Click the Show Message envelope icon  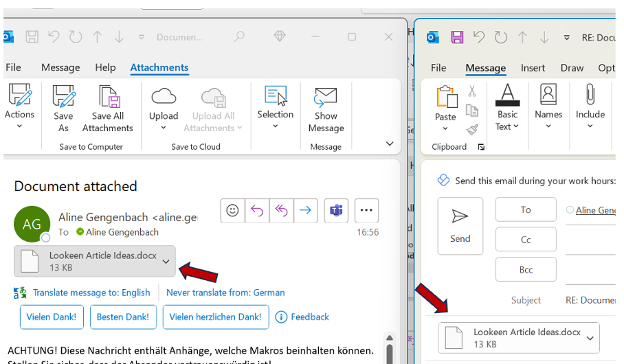(x=326, y=98)
